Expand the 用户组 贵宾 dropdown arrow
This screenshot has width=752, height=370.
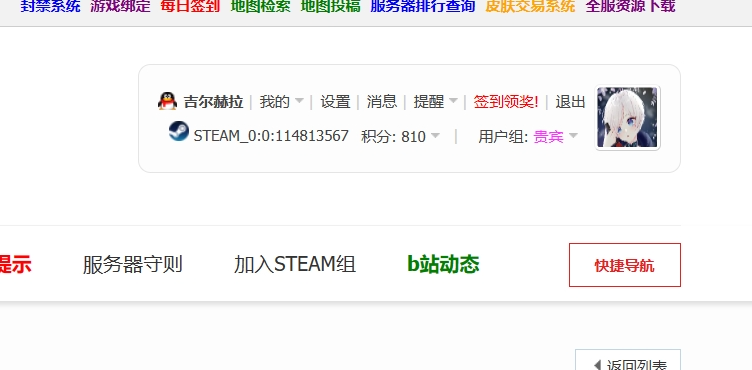pos(573,136)
